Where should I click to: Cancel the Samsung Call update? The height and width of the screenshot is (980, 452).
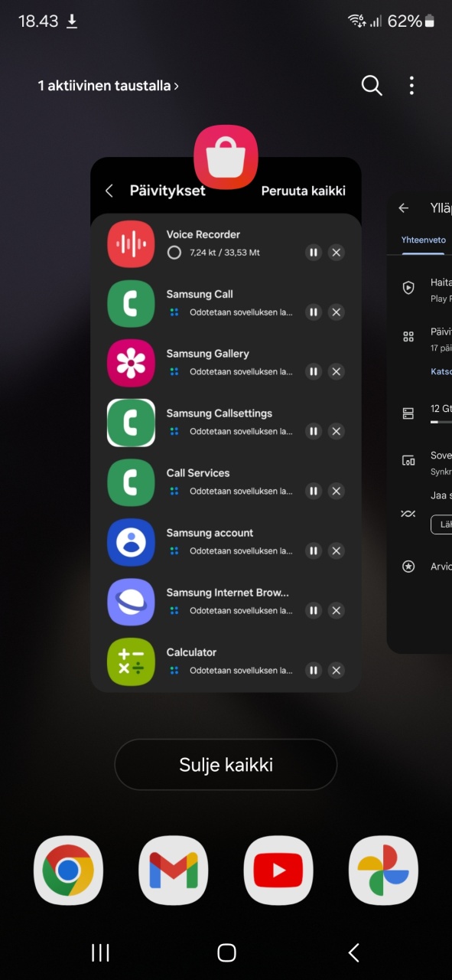click(336, 312)
